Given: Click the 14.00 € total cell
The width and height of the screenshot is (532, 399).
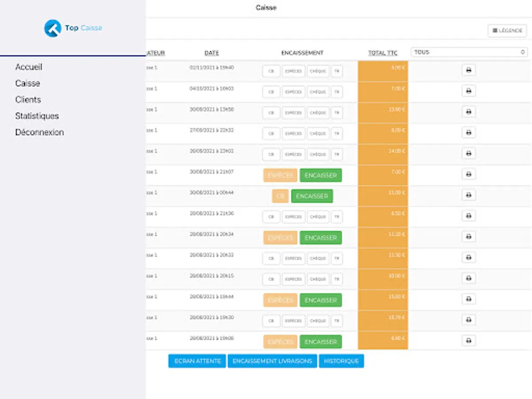Looking at the screenshot, I should click(383, 155).
